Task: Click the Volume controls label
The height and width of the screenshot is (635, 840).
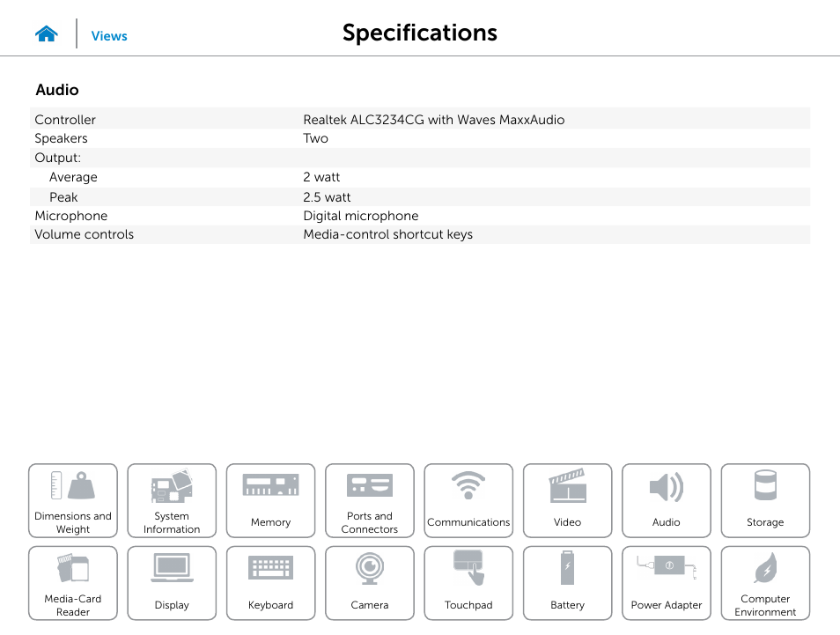Action: [x=85, y=234]
